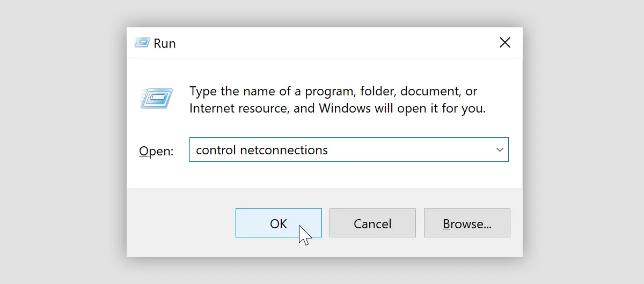
Task: Expand the Open command history dropdown arrow
Action: [x=500, y=150]
